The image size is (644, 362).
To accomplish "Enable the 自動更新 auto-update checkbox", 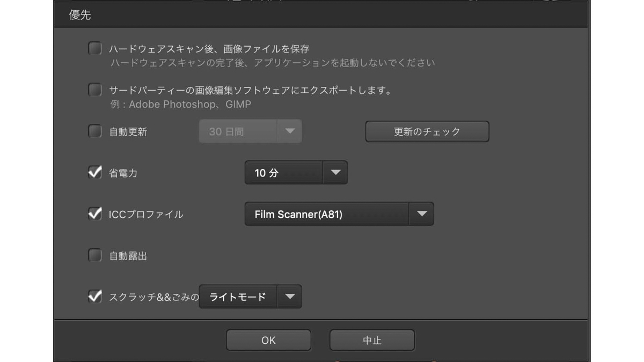I will pos(94,131).
